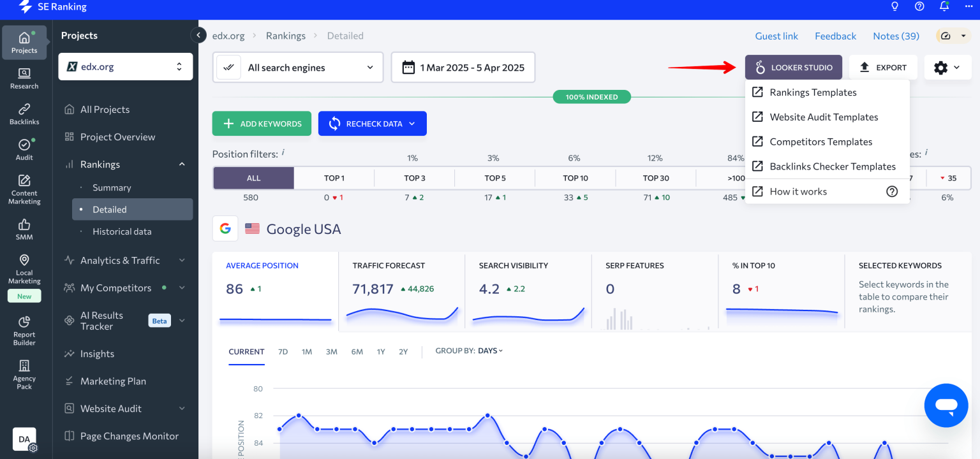Viewport: 980px width, 459px height.
Task: Click the 100% Indexed progress bar
Action: coord(591,97)
